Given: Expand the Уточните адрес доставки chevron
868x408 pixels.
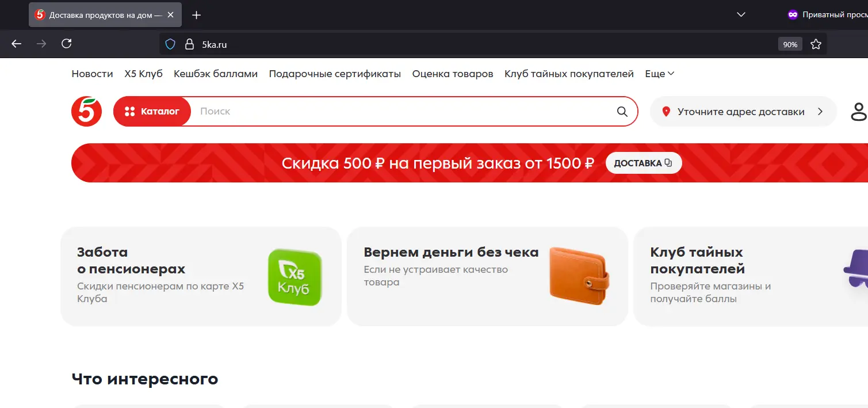Looking at the screenshot, I should [820, 112].
